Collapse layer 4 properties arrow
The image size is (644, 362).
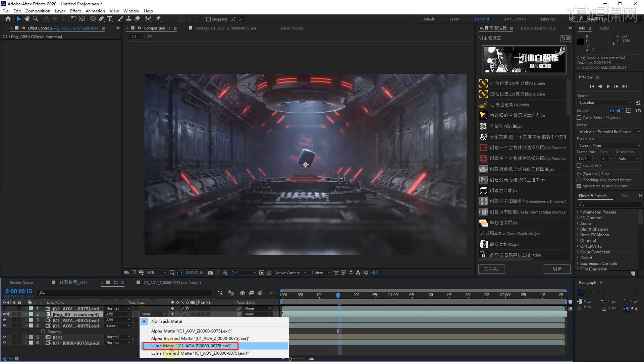26,325
